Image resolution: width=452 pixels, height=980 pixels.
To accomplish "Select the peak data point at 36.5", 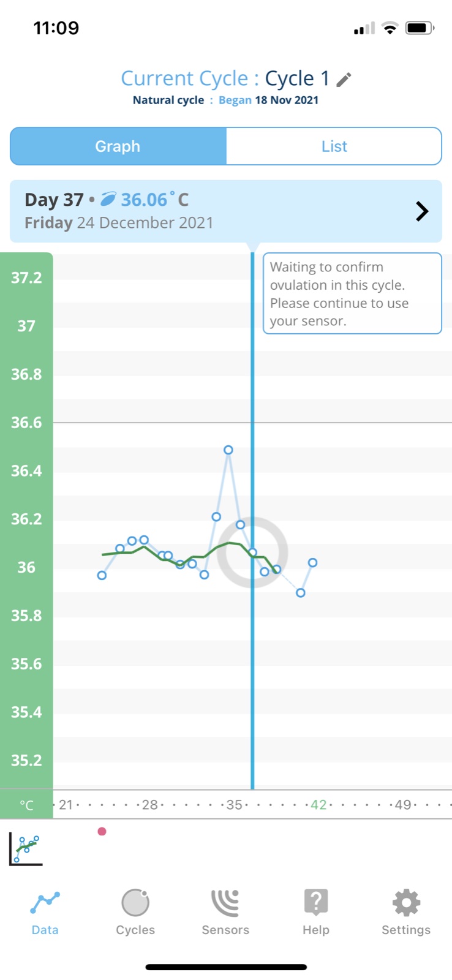I will coord(228,450).
